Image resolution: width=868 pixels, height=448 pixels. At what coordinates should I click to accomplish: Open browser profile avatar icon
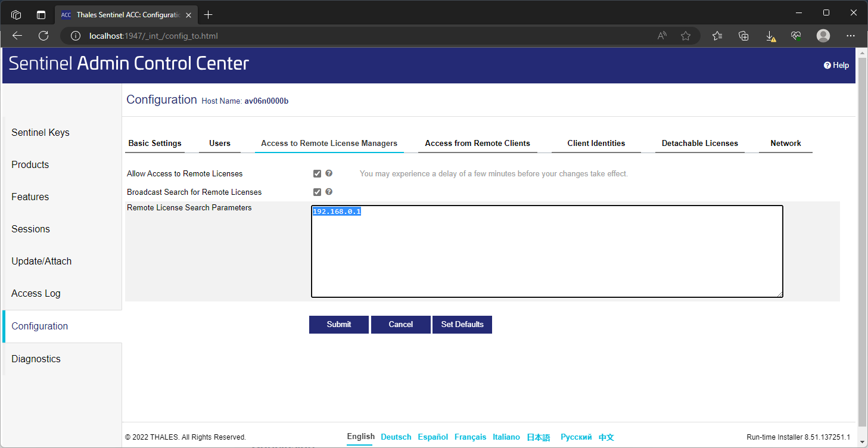click(x=823, y=36)
